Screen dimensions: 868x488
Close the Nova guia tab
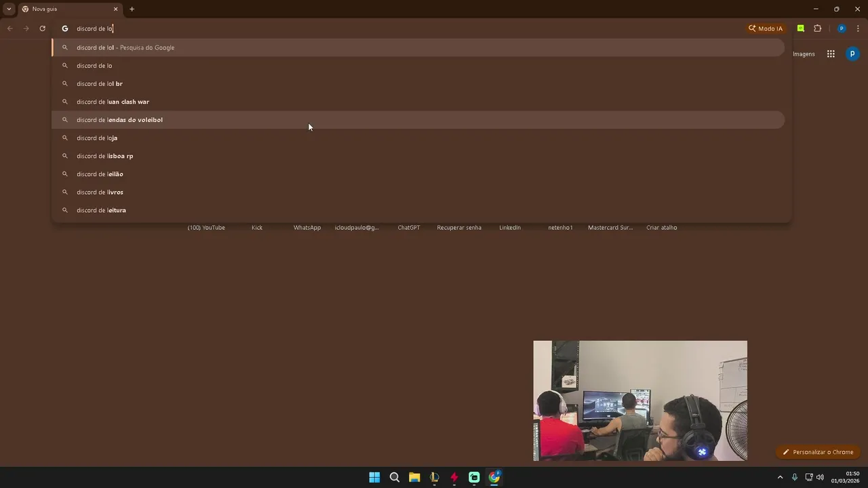pyautogui.click(x=115, y=9)
